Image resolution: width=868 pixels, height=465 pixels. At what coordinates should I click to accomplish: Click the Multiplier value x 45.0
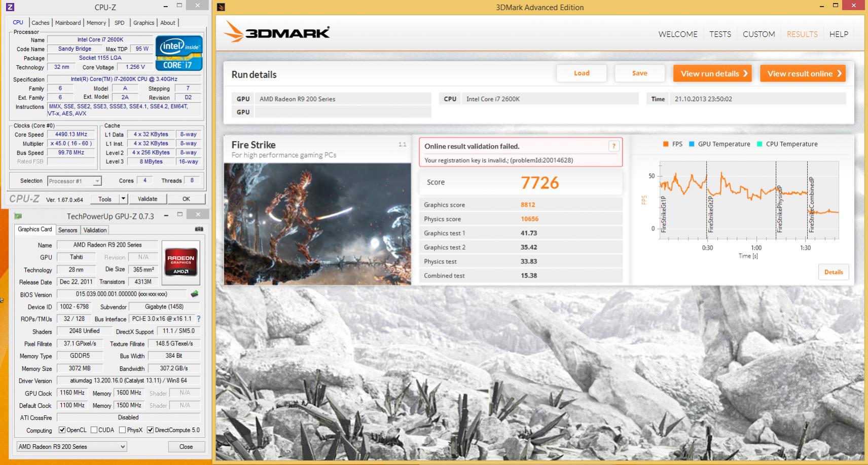click(x=71, y=143)
